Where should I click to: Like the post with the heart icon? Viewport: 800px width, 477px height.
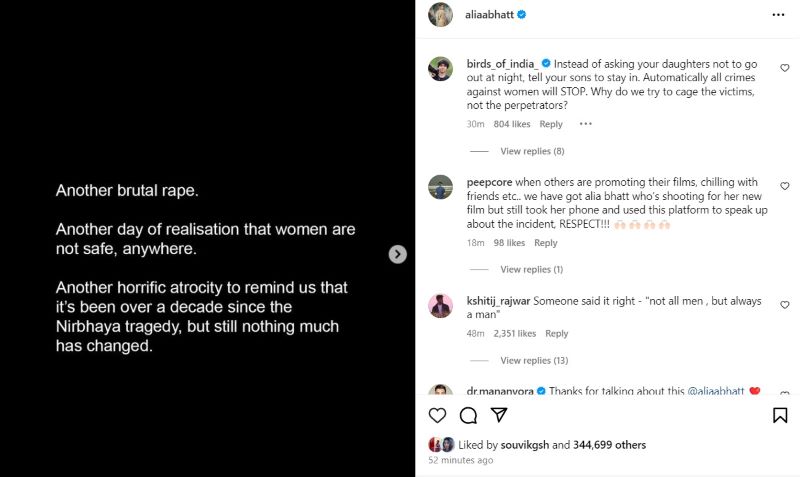(x=437, y=415)
